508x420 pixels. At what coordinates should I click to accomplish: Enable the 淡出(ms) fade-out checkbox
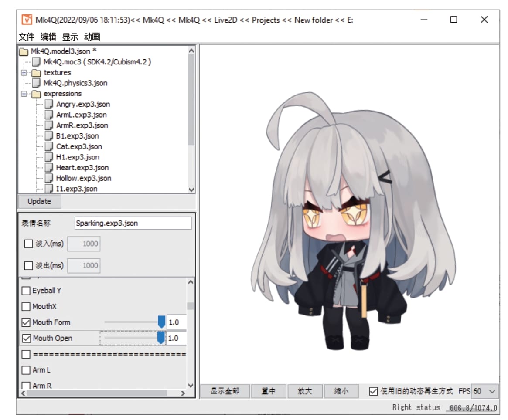tap(28, 265)
